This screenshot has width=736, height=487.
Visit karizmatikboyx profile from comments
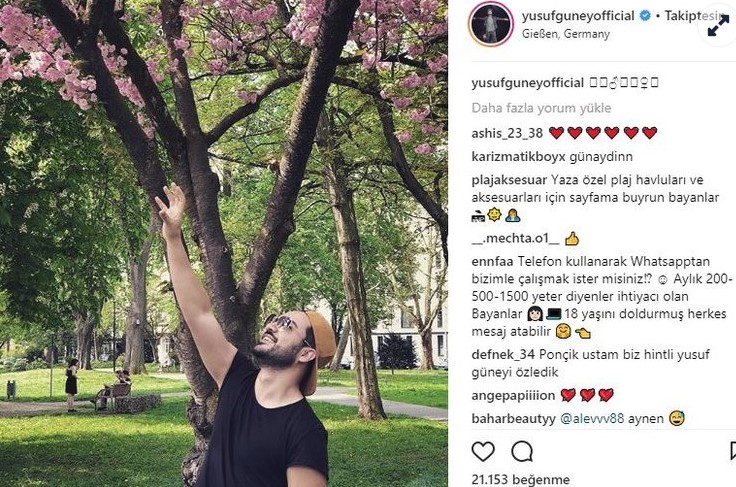point(518,157)
